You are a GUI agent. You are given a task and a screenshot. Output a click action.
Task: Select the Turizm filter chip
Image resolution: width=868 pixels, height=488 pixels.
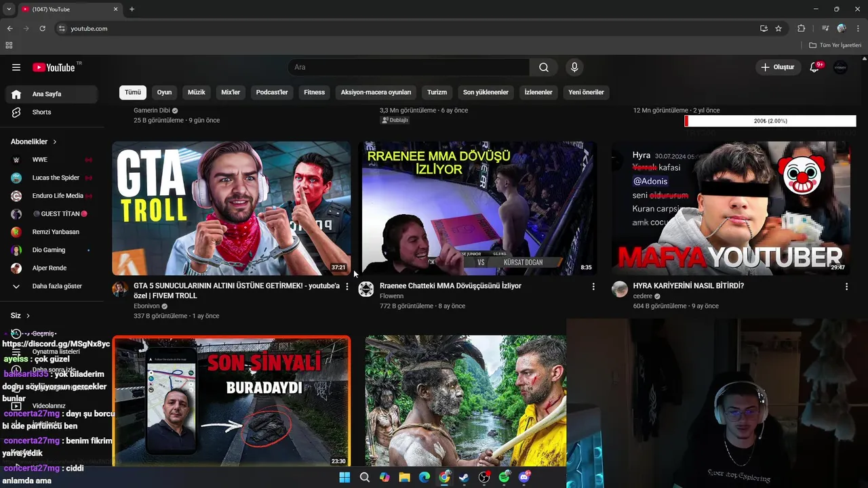click(x=437, y=92)
